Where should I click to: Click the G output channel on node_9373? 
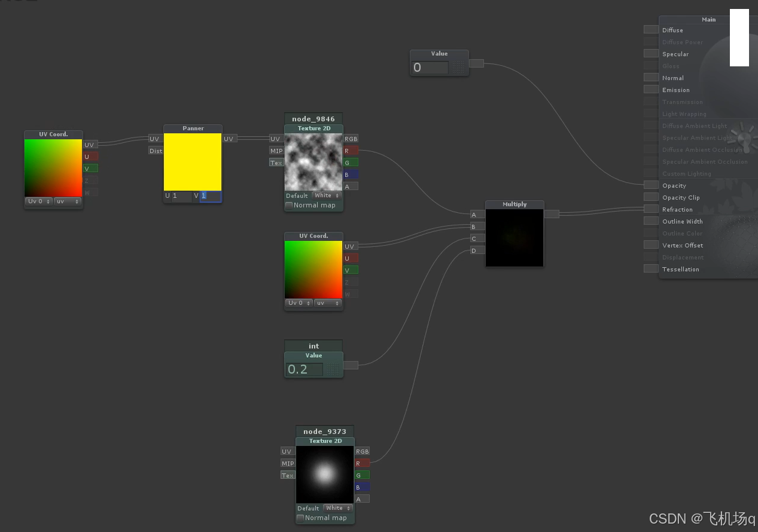pos(362,475)
